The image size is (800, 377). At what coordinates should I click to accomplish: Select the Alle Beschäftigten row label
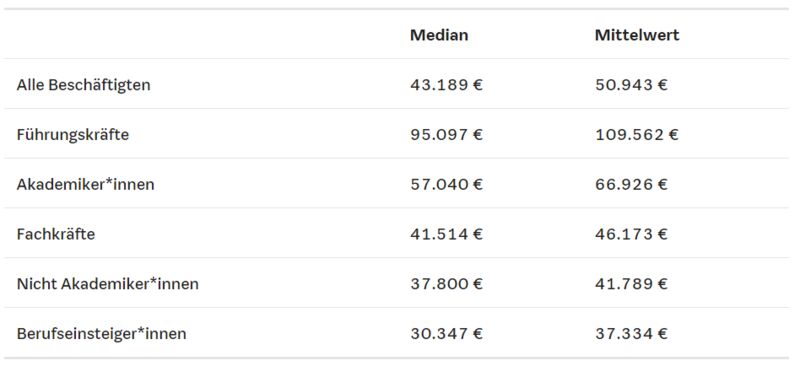(x=84, y=85)
